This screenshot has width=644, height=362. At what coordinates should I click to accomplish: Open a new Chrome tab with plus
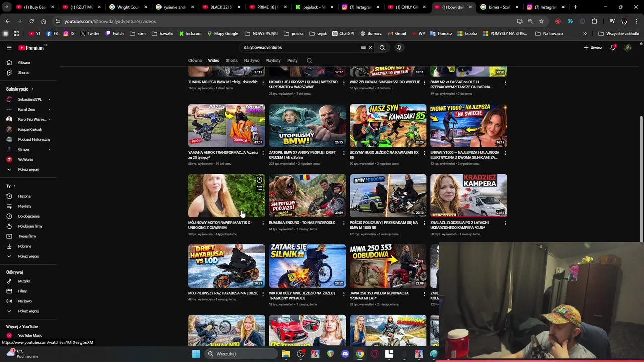click(575, 7)
